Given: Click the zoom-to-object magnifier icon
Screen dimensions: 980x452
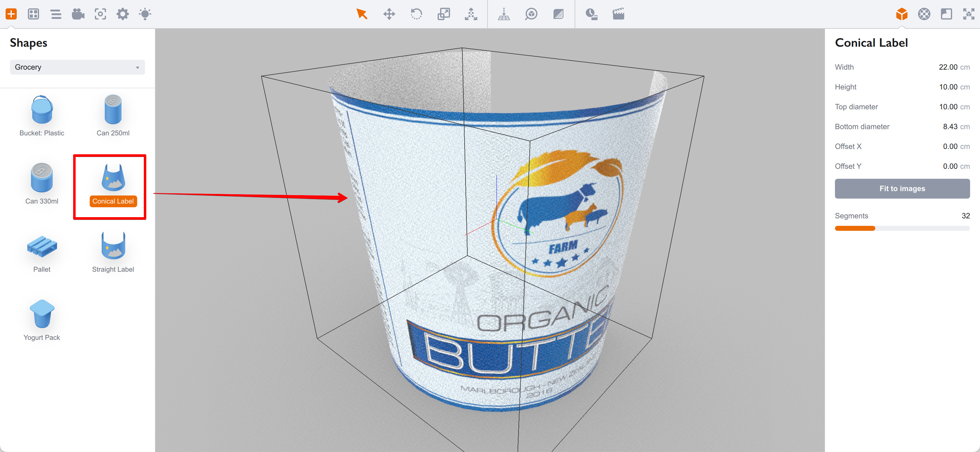Looking at the screenshot, I should [x=531, y=14].
